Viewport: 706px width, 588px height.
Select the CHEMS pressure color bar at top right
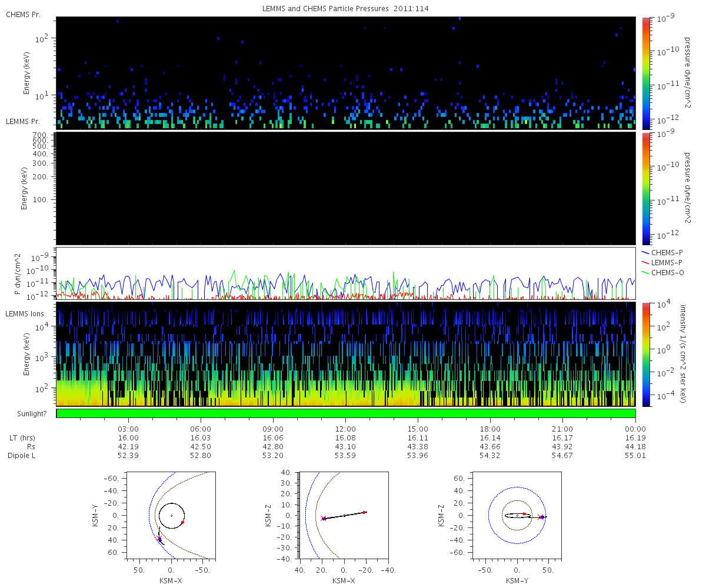coord(645,73)
